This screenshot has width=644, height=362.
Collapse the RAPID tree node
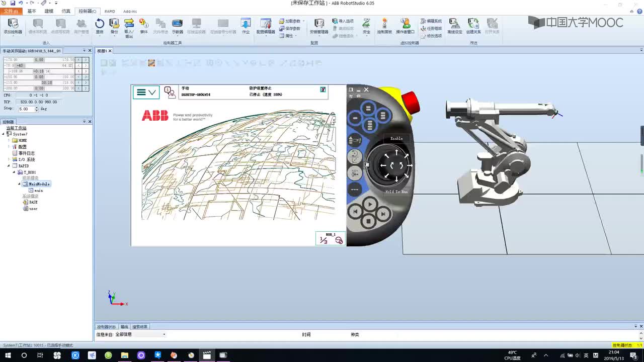pyautogui.click(x=9, y=166)
